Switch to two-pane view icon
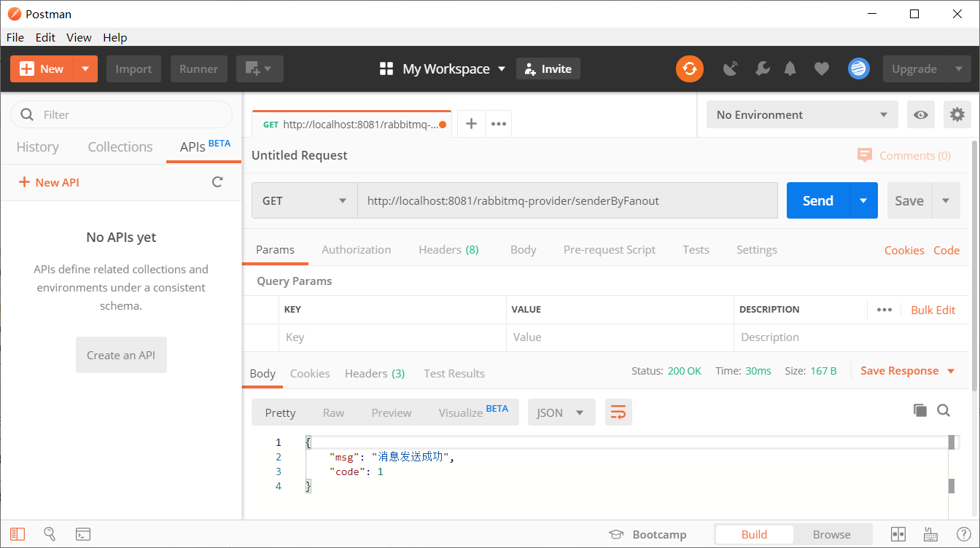The width and height of the screenshot is (980, 548). tap(898, 534)
